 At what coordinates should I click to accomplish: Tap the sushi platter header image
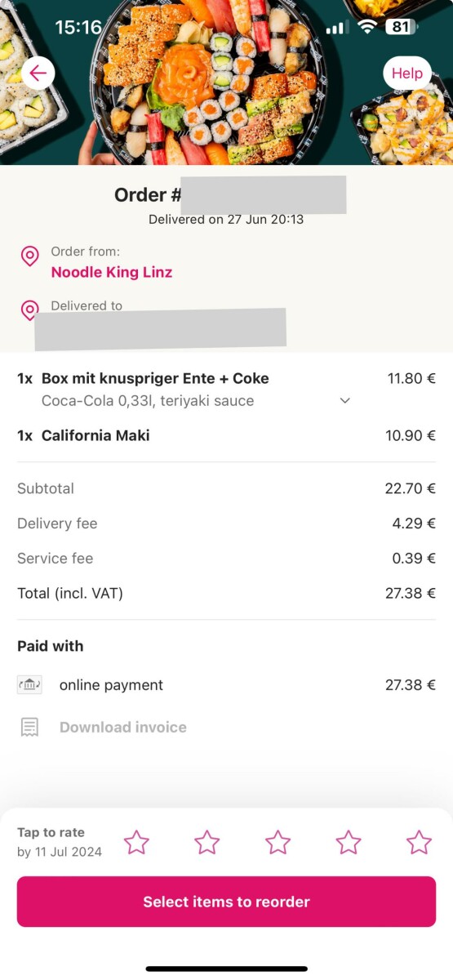click(226, 82)
